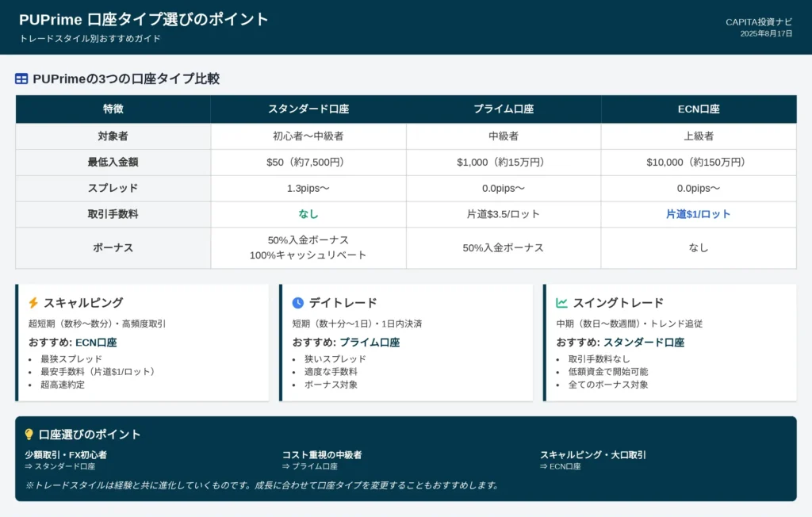
Task: Click the bullet 超高速約定
Action: (63, 385)
